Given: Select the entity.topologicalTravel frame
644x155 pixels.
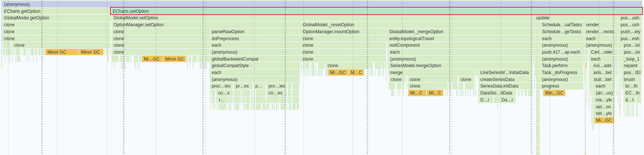Looking at the screenshot, I should tap(459, 39).
